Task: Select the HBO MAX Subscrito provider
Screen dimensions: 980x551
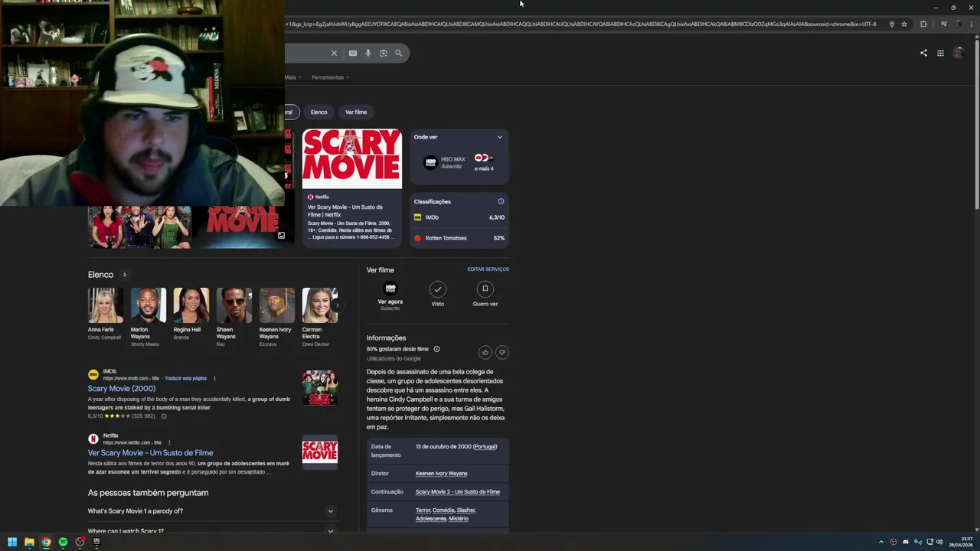Action: tap(445, 162)
